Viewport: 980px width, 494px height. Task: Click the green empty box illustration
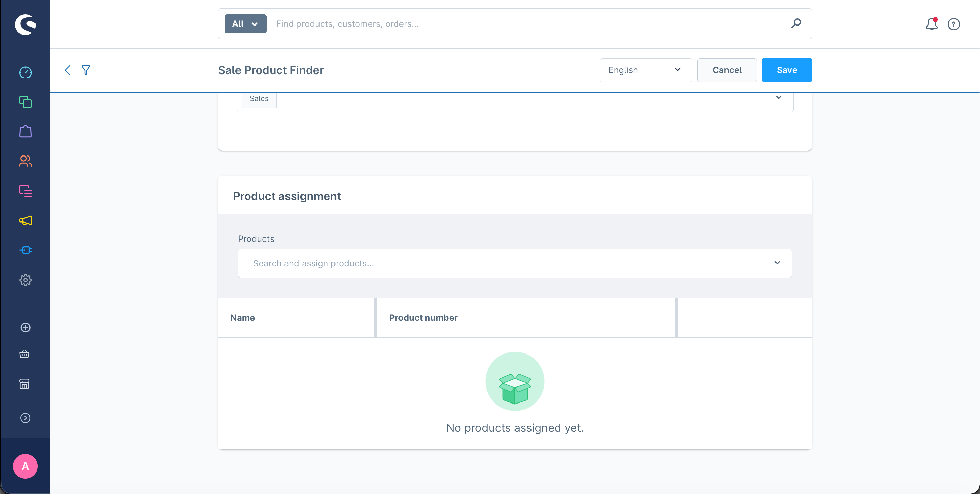click(515, 381)
